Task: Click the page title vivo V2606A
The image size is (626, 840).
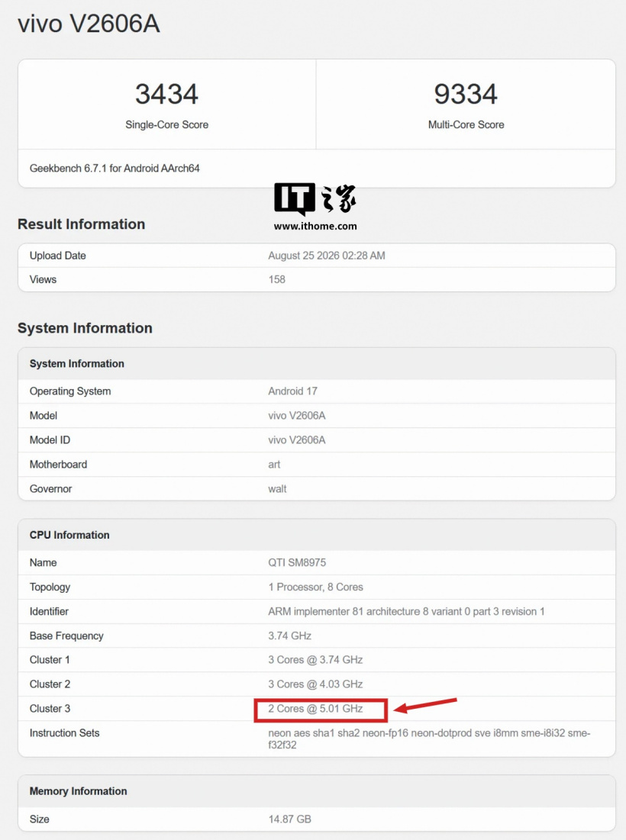Action: click(x=89, y=24)
